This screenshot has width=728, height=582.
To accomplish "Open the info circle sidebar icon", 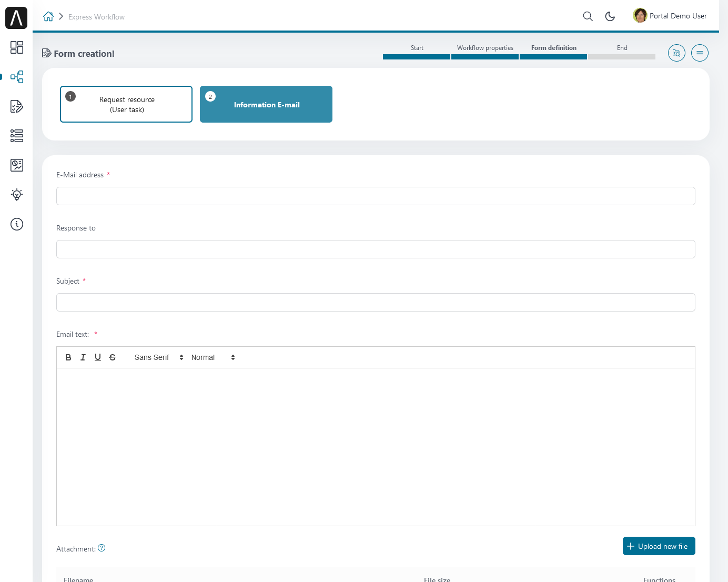I will 17,224.
